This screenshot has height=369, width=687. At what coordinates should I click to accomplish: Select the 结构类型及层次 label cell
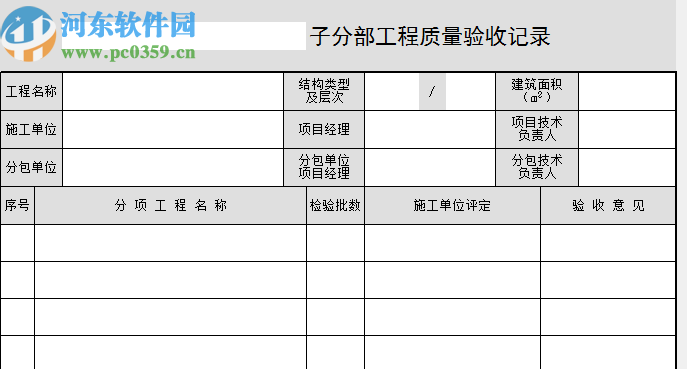[x=324, y=92]
